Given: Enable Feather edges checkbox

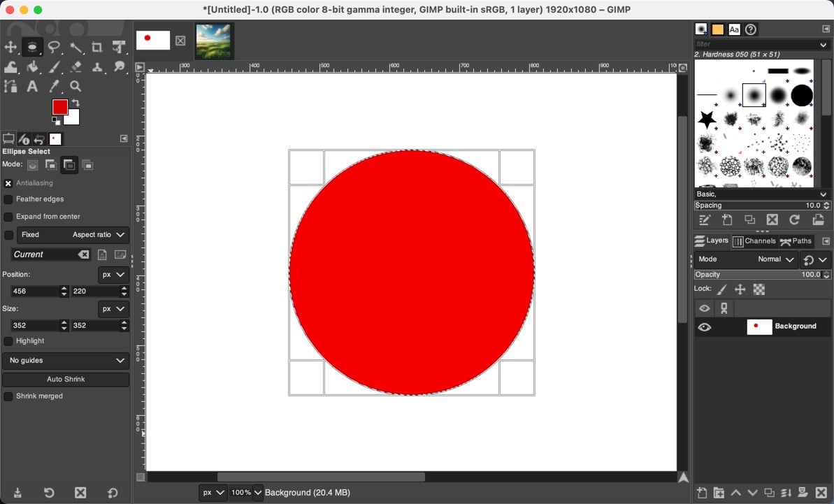Looking at the screenshot, I should pyautogui.click(x=8, y=199).
